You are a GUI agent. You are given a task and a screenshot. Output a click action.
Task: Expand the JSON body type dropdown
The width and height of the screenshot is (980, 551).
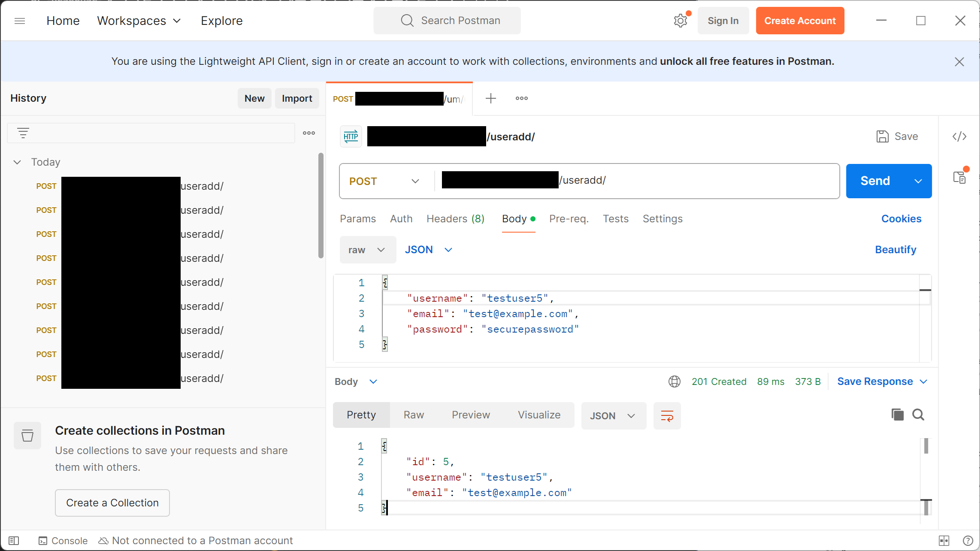pos(428,250)
